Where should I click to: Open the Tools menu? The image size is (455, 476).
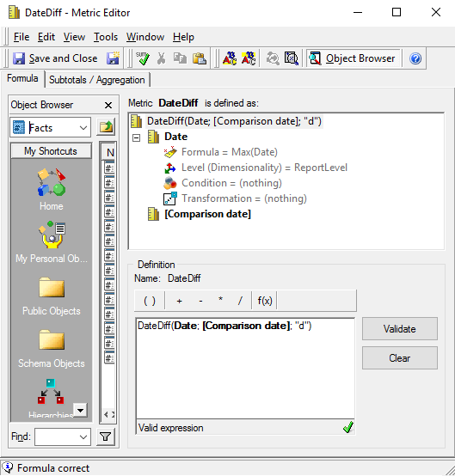(x=106, y=37)
